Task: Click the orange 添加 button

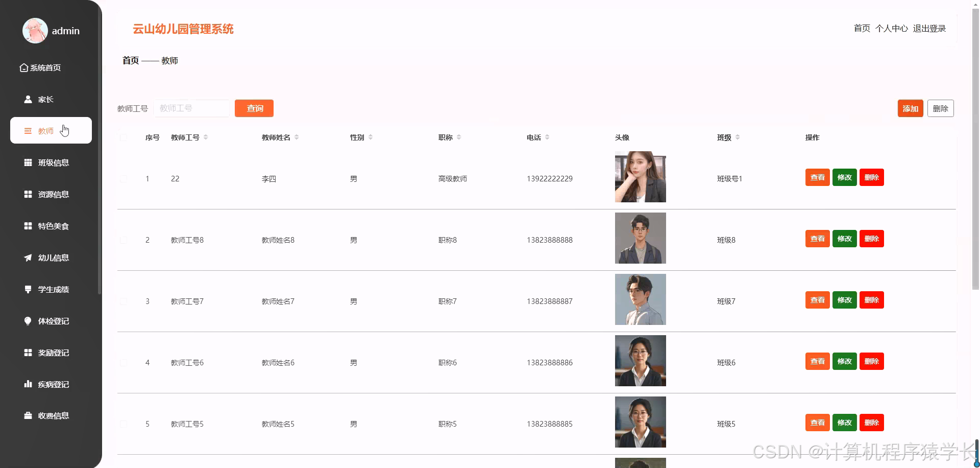Action: pos(911,108)
